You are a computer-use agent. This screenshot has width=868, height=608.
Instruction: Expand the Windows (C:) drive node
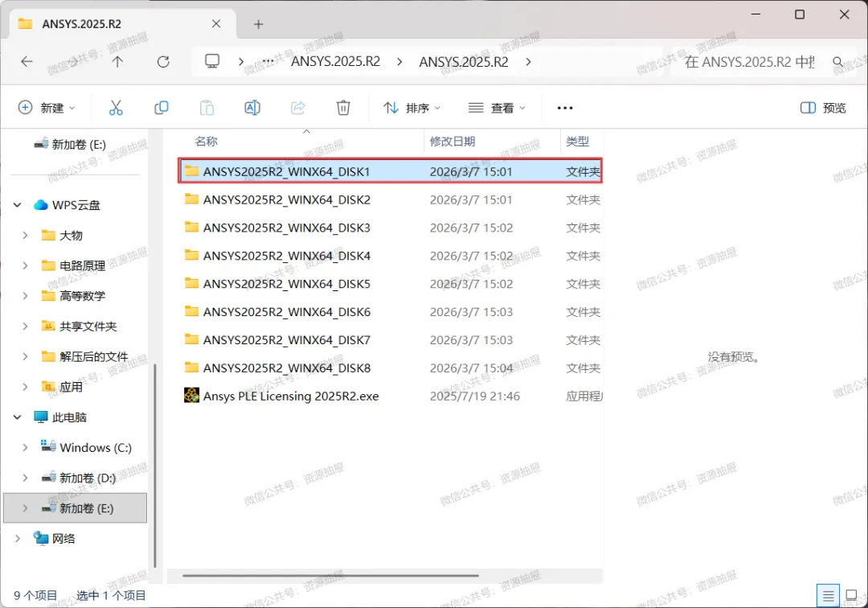tap(25, 447)
